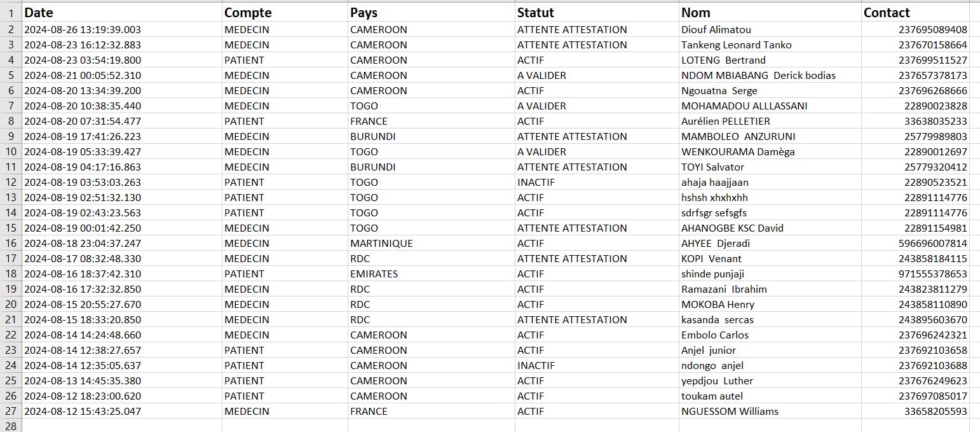Click the EMIRATES country cell

(374, 274)
